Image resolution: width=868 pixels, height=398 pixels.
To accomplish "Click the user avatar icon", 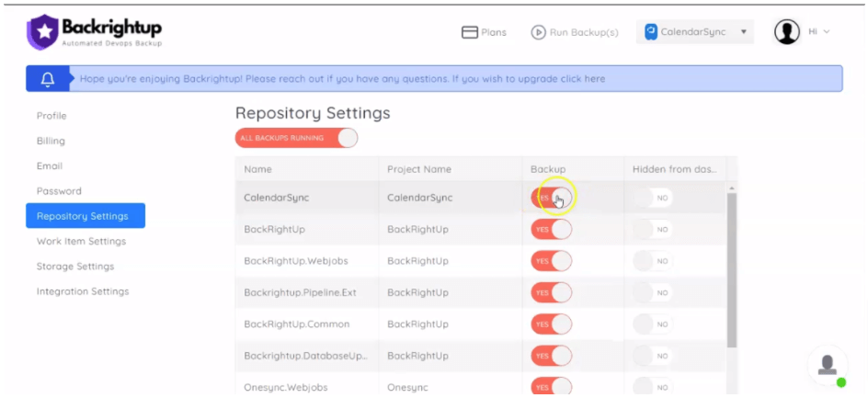I will (x=787, y=32).
